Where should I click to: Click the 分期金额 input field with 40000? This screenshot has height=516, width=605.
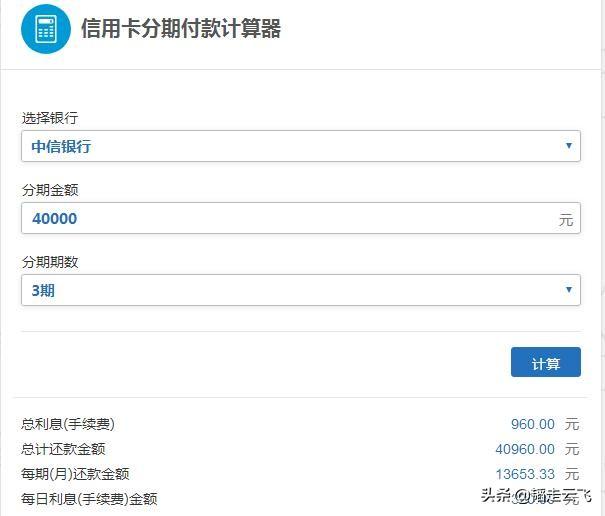(301, 218)
